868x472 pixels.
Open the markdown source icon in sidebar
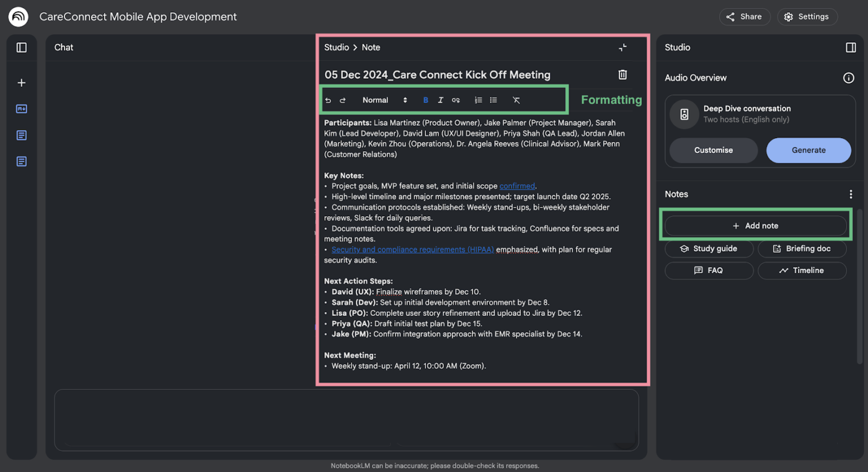[x=22, y=109]
